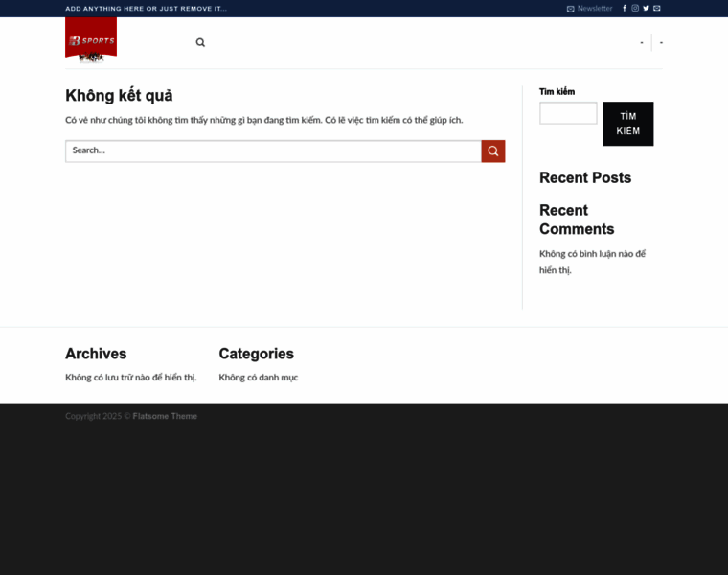Open the Newsletter link
728x575 pixels.
point(594,8)
